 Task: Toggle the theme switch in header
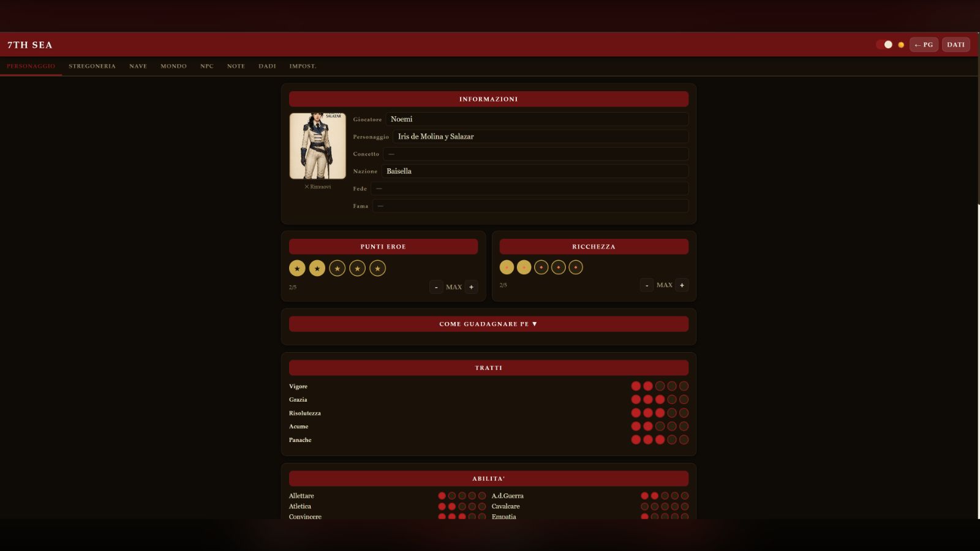coord(884,45)
